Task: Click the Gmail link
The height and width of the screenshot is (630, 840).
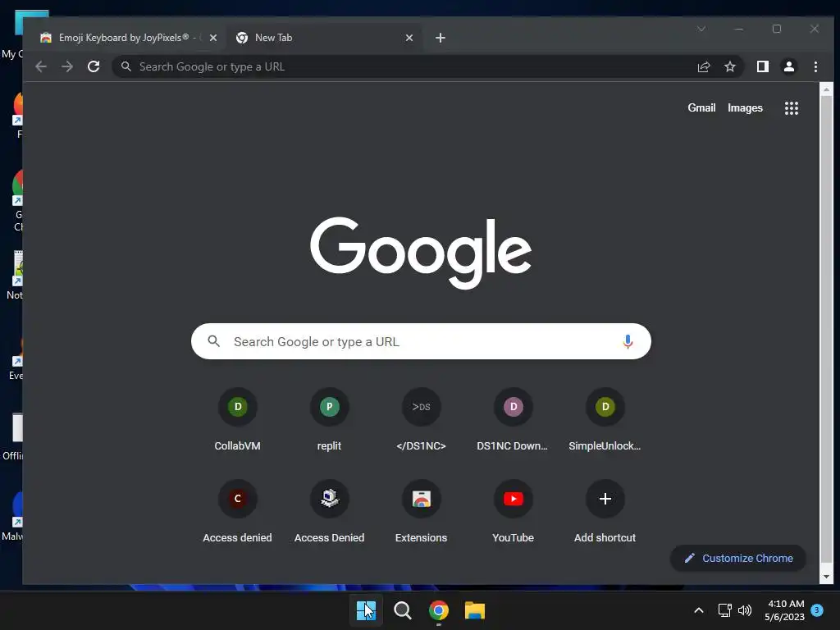Action: 701,107
